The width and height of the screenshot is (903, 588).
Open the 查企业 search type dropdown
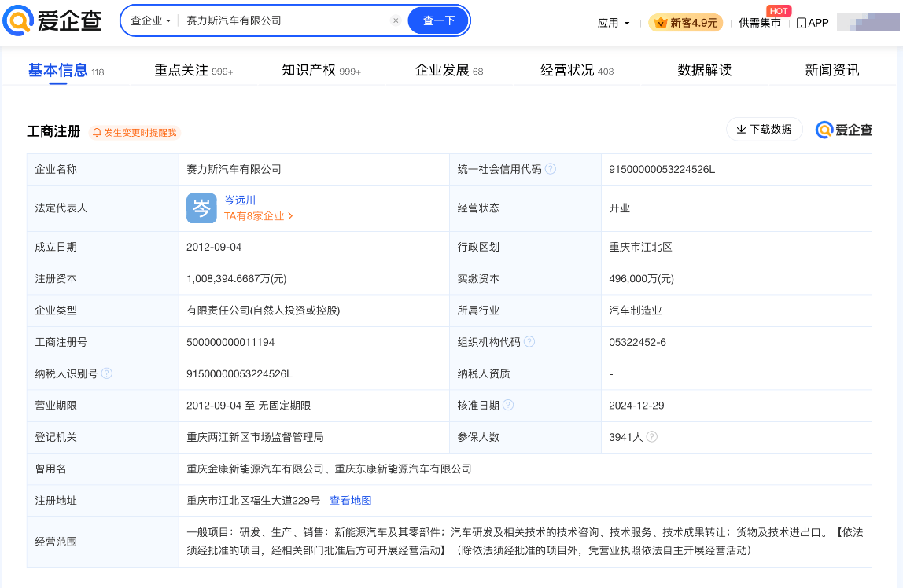(x=150, y=21)
